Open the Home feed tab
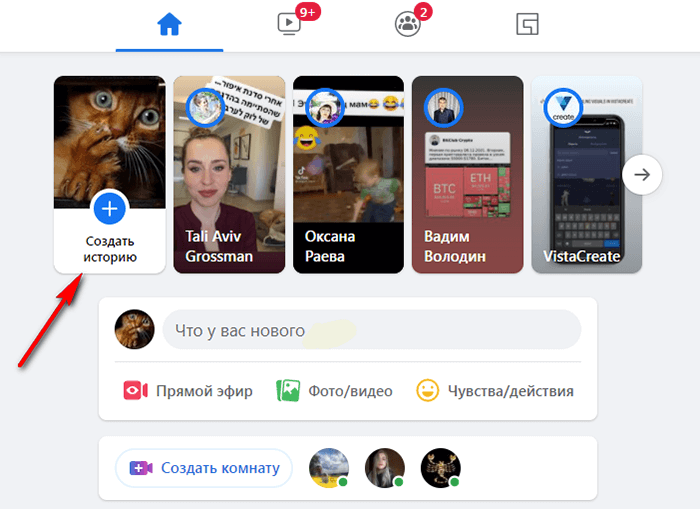700x509 pixels. coord(168,25)
